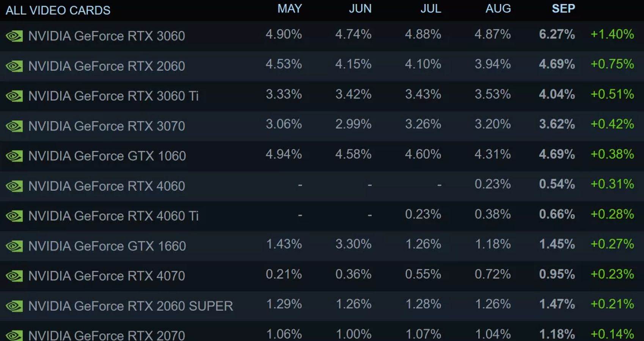
Task: Click the ALL VIDEO CARDS heading
Action: pos(58,10)
